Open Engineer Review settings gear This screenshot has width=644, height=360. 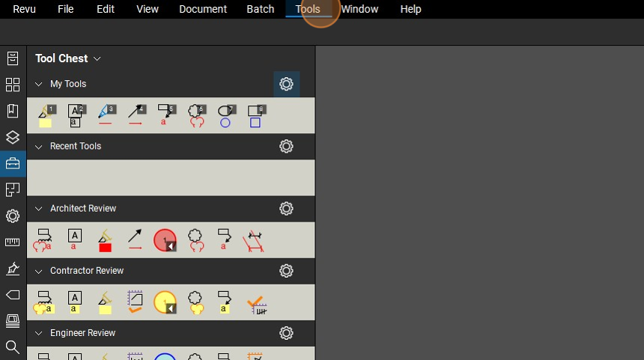[286, 333]
